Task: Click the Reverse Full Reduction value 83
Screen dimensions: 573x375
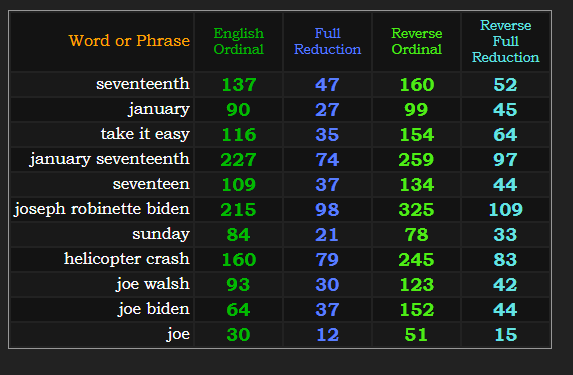Action: (505, 260)
